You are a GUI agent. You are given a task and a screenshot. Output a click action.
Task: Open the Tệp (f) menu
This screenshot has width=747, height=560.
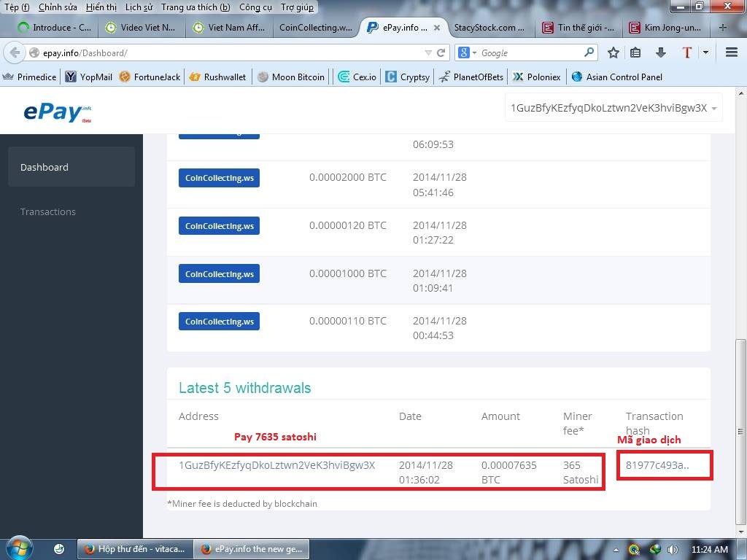[17, 7]
